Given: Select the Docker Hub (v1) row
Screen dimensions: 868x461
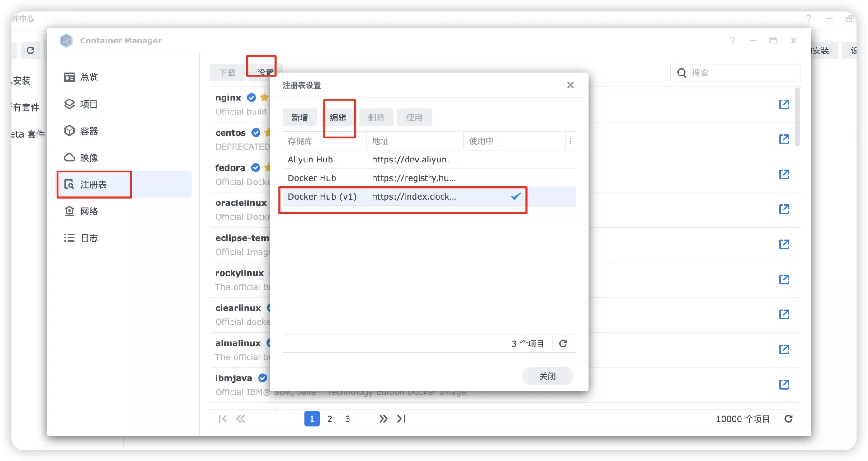Looking at the screenshot, I should click(429, 196).
